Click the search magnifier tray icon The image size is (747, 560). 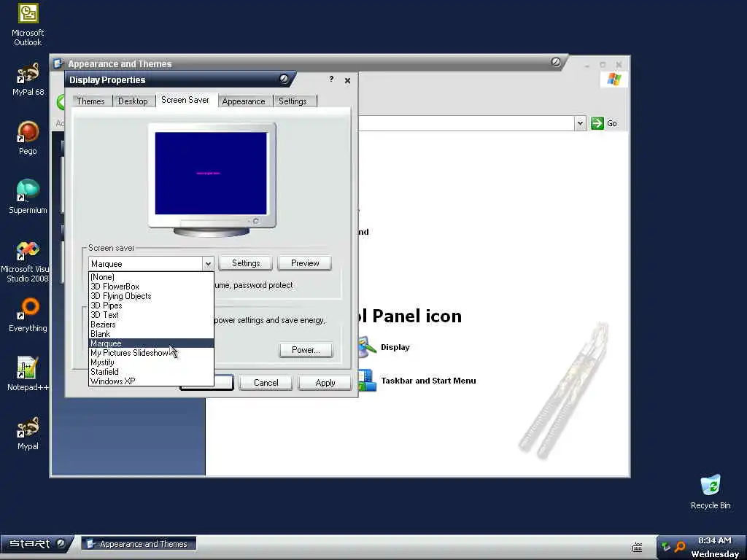pyautogui.click(x=680, y=547)
